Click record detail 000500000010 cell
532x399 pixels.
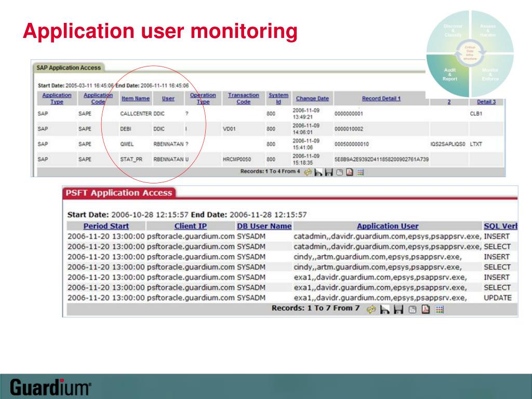coord(352,144)
